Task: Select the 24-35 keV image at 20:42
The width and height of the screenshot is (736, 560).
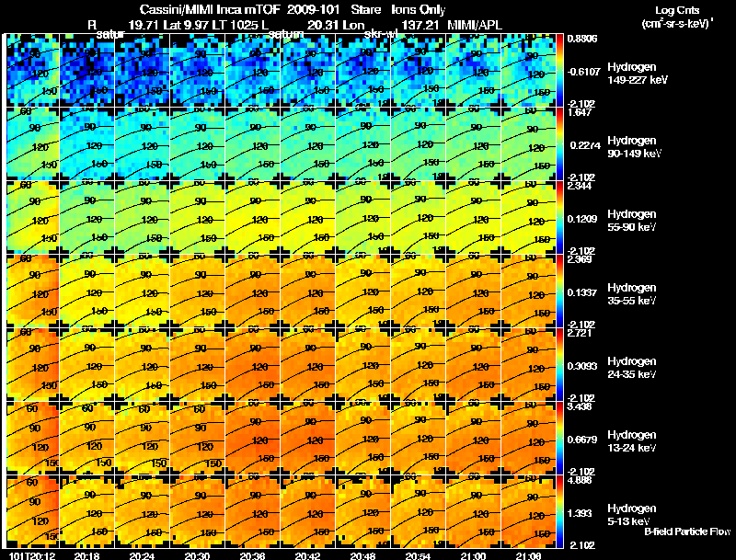Action: click(x=307, y=365)
